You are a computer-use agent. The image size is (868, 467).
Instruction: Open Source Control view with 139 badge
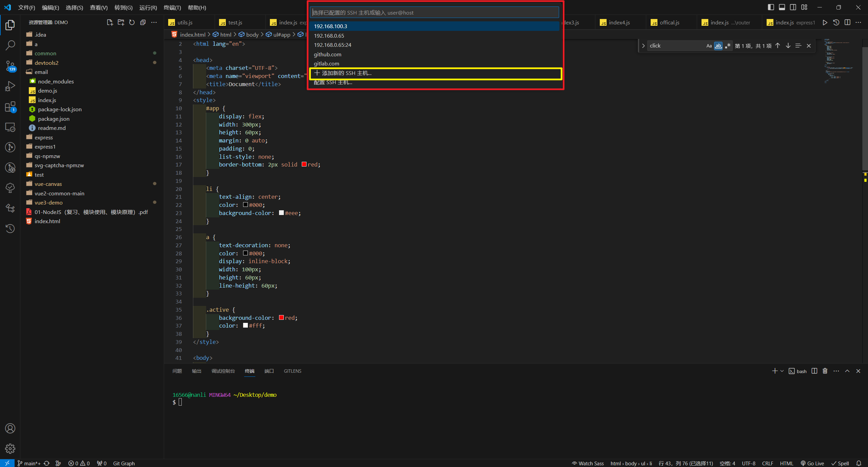click(10, 65)
